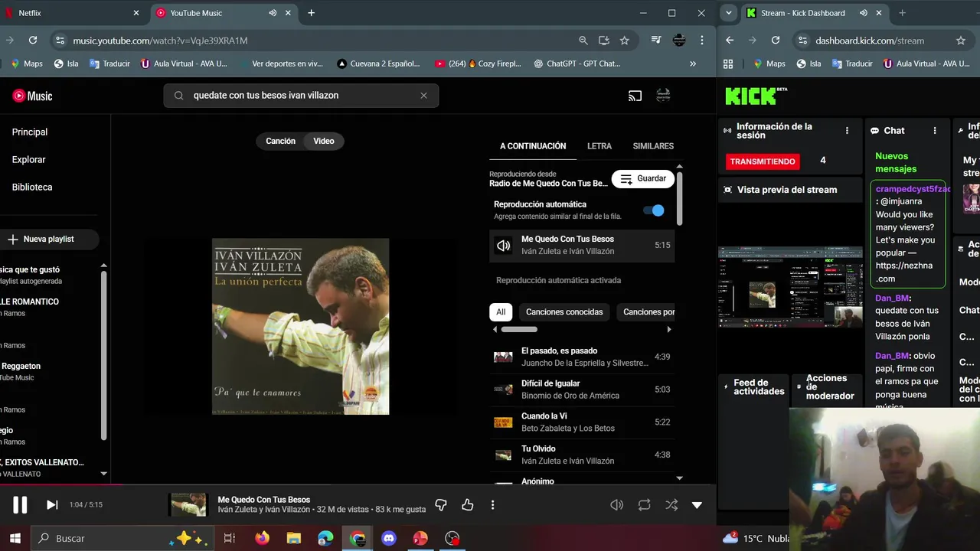
Task: Click the TRANSMITIENDO status badge
Action: coord(763,161)
